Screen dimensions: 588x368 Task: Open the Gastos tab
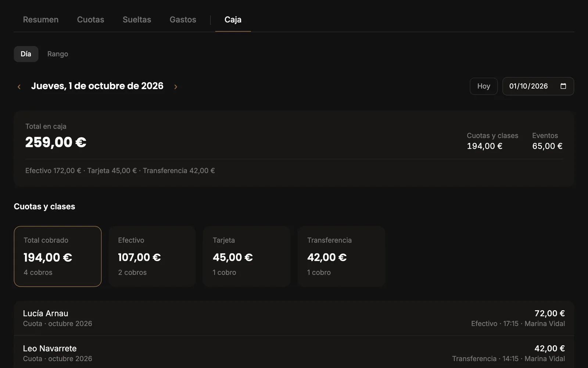pyautogui.click(x=183, y=20)
